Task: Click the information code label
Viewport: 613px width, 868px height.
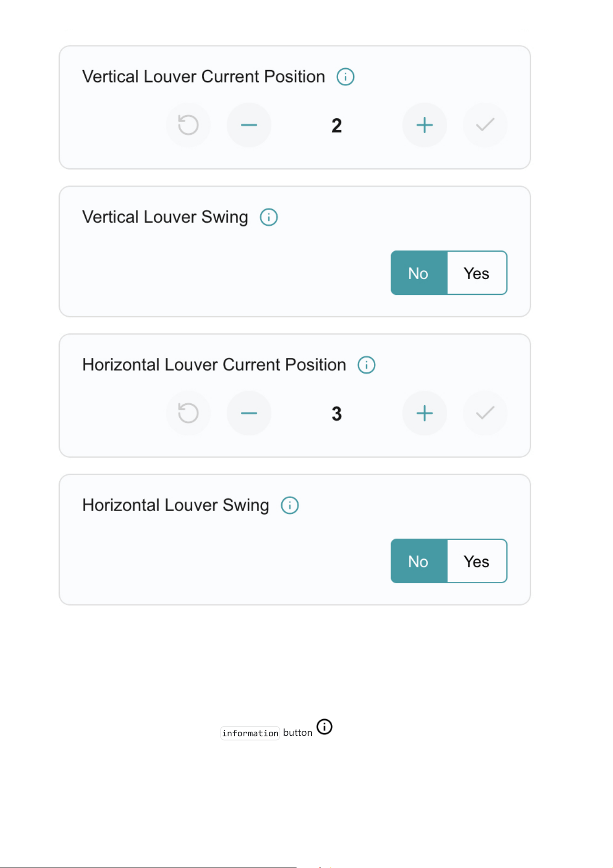Action: click(250, 733)
